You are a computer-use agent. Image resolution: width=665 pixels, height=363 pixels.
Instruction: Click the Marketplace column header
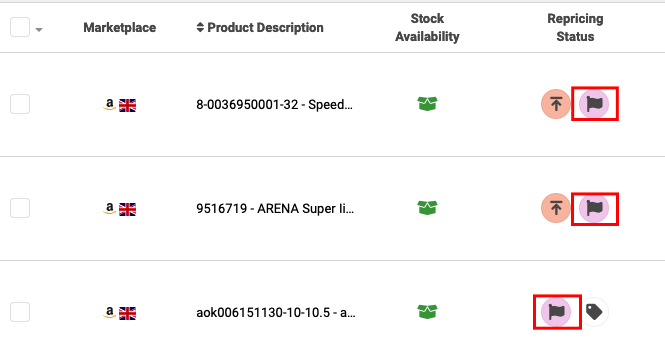120,28
